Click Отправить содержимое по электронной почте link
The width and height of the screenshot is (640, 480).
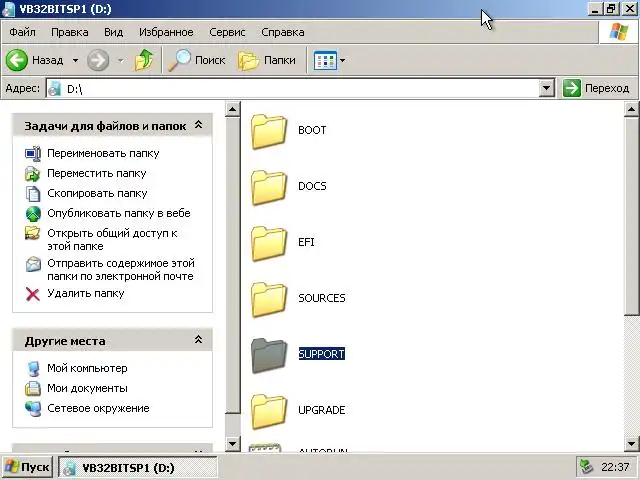pyautogui.click(x=121, y=270)
